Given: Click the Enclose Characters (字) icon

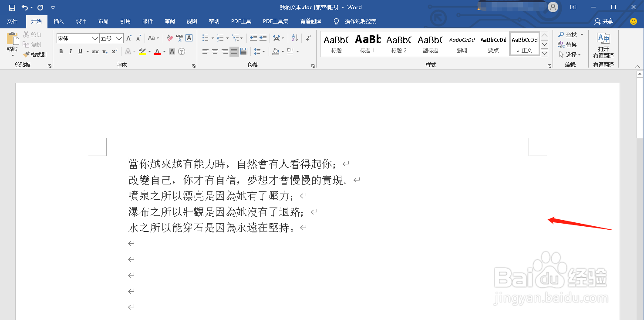Looking at the screenshot, I should pos(182,51).
